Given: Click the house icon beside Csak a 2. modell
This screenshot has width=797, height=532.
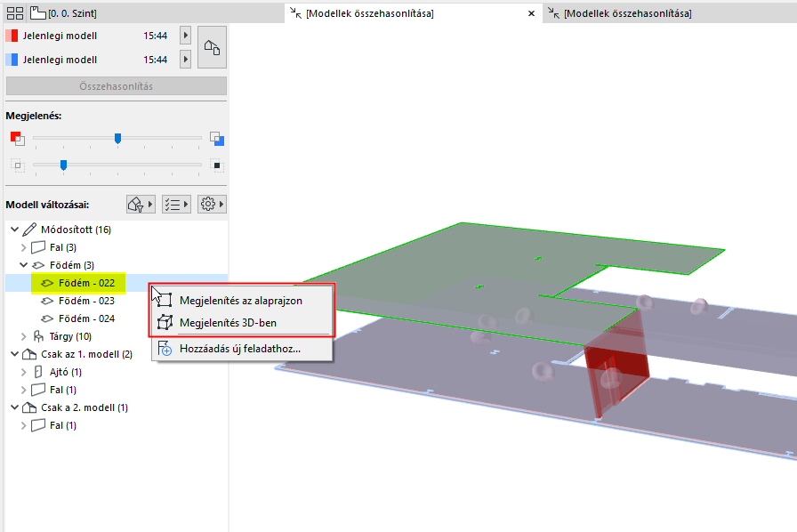Looking at the screenshot, I should 29,407.
